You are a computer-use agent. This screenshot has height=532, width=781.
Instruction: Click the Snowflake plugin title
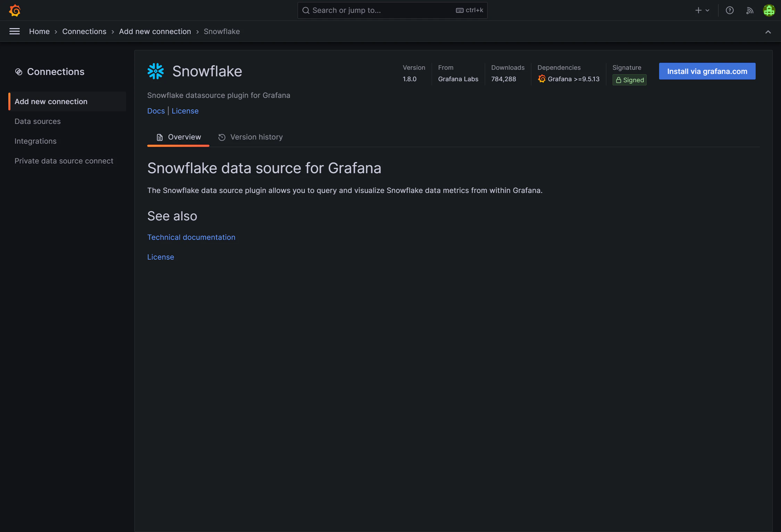pyautogui.click(x=207, y=71)
